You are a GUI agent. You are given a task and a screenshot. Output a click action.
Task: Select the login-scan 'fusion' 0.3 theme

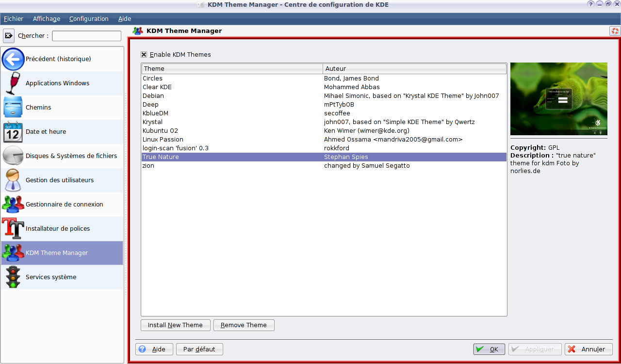(324, 148)
